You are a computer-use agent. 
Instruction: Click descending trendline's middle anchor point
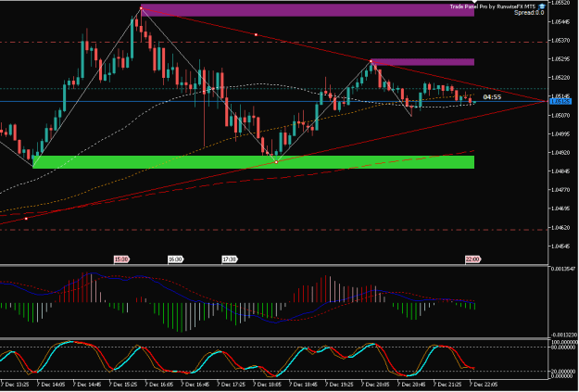(x=256, y=34)
